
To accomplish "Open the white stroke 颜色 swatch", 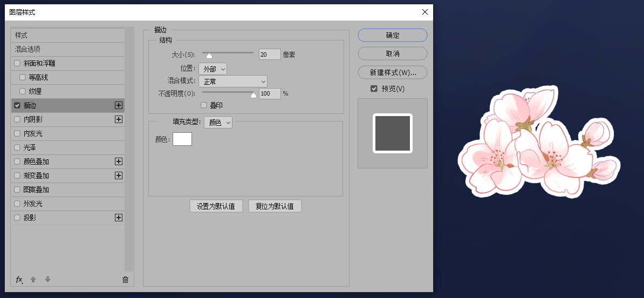I will point(182,139).
